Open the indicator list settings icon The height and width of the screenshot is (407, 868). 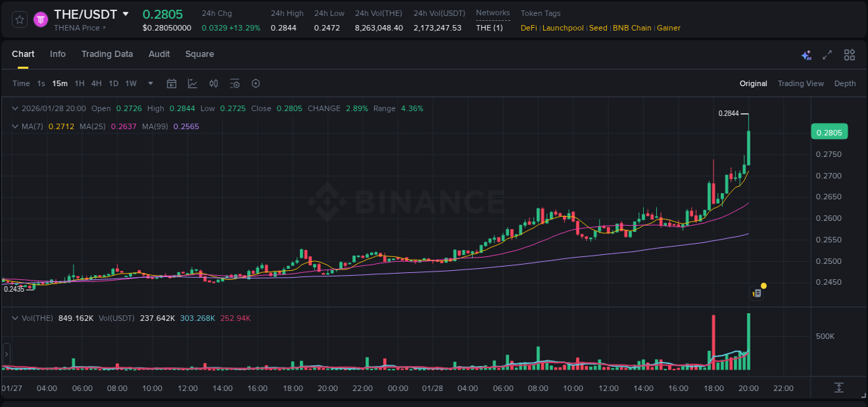(x=235, y=83)
